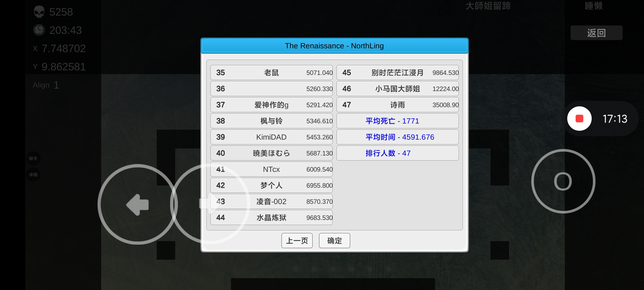Click the 排行人数 - 47 statistic
The height and width of the screenshot is (290, 644).
click(x=397, y=153)
